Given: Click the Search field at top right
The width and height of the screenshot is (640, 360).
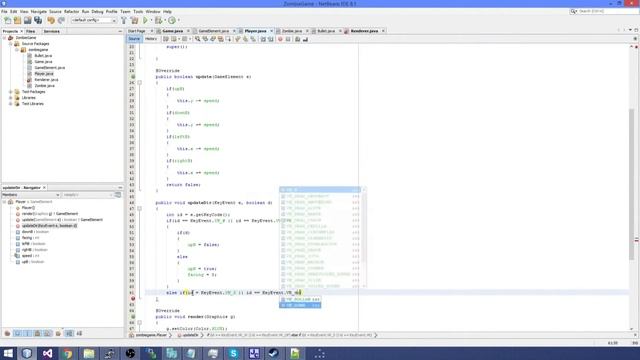Looking at the screenshot, I should [608, 11].
